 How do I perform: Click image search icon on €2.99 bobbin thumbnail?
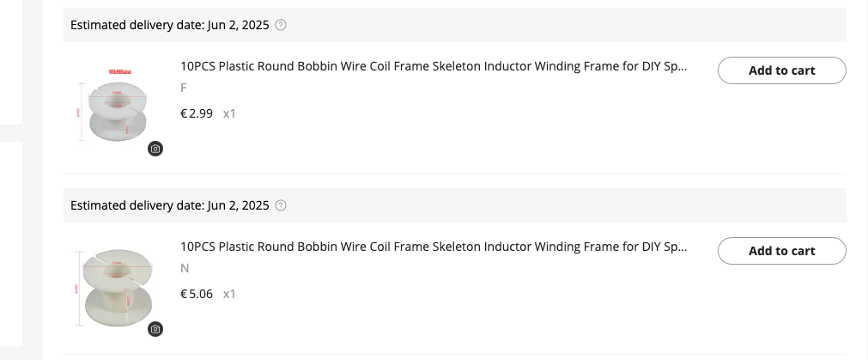[x=155, y=149]
